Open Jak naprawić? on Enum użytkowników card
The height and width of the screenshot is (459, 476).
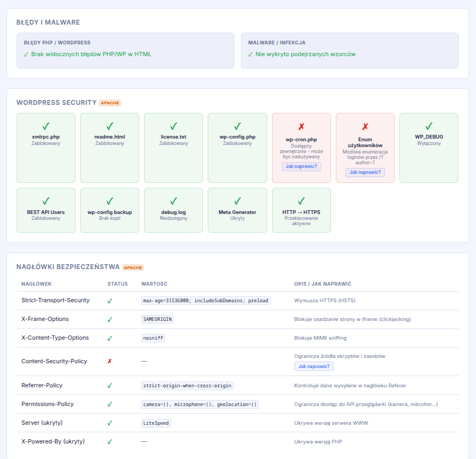pyautogui.click(x=365, y=172)
